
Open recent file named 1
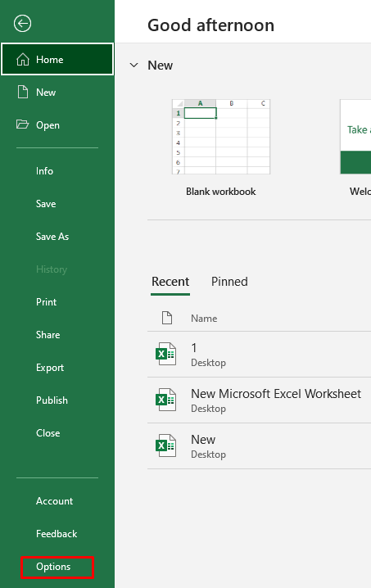click(260, 355)
